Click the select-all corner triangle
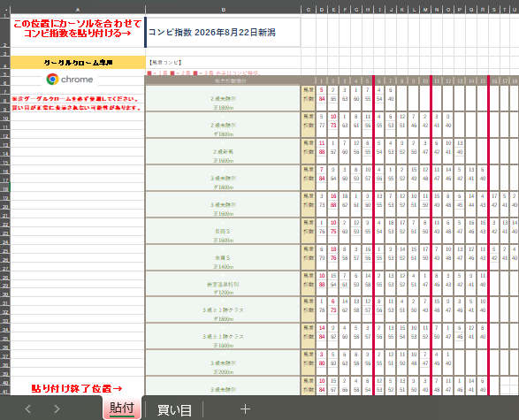This screenshot has height=420, width=519. [5, 10]
